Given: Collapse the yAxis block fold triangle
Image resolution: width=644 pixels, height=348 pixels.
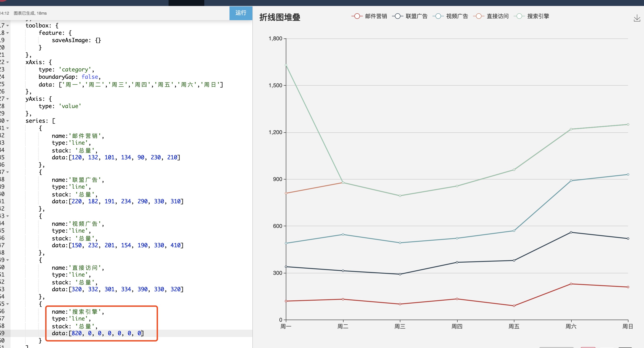Looking at the screenshot, I should pyautogui.click(x=8, y=99).
